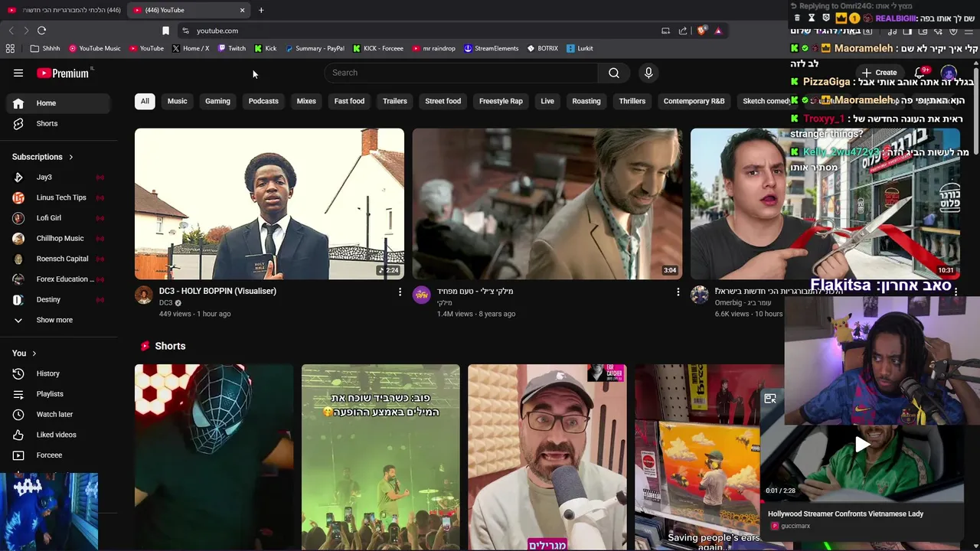Open Linus Tech Tips subscription

point(59,197)
